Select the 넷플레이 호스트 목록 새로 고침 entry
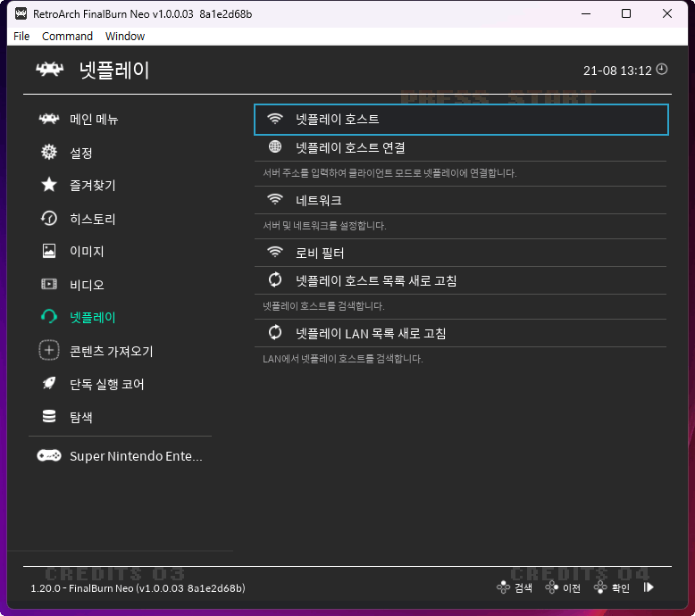The height and width of the screenshot is (616, 695). (461, 280)
